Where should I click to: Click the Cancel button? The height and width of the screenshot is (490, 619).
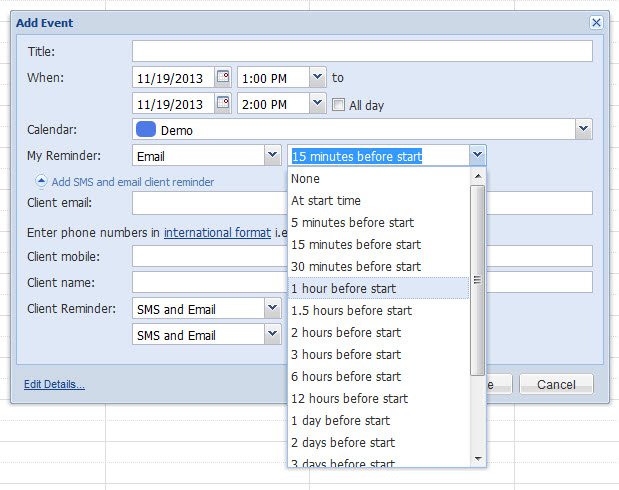[556, 384]
